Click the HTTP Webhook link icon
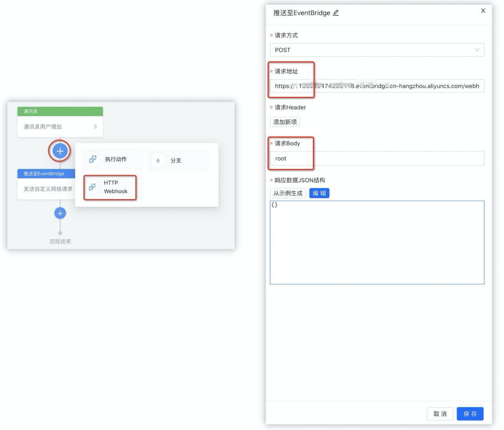 point(92,187)
